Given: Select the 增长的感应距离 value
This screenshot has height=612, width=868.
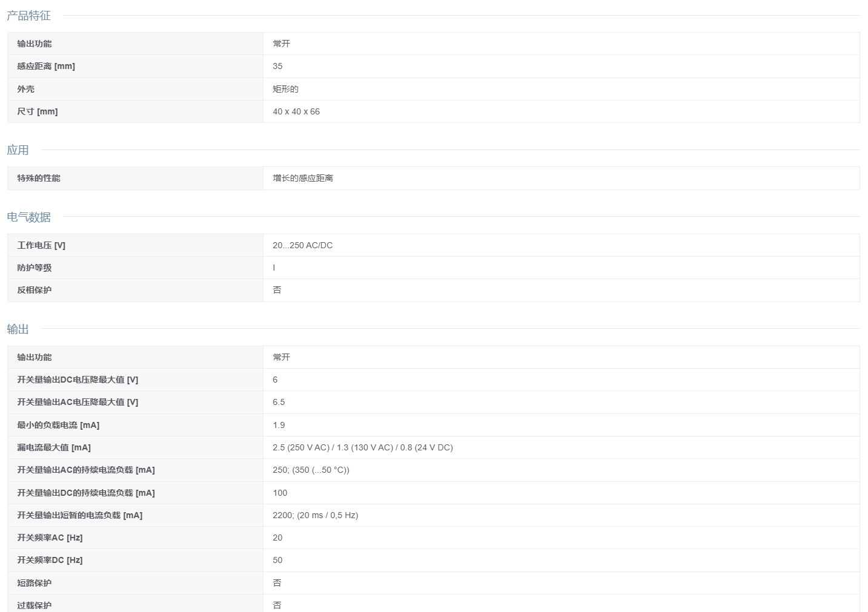Looking at the screenshot, I should [x=303, y=178].
